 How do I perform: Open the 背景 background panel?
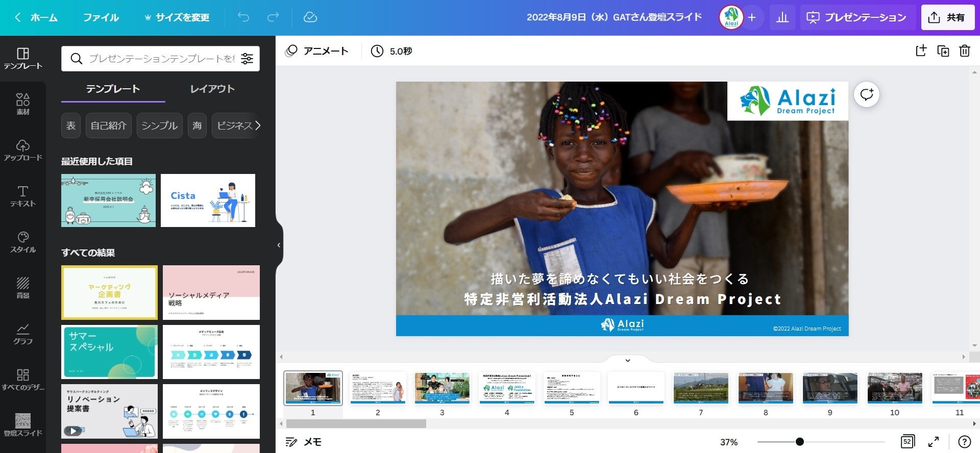pyautogui.click(x=23, y=288)
